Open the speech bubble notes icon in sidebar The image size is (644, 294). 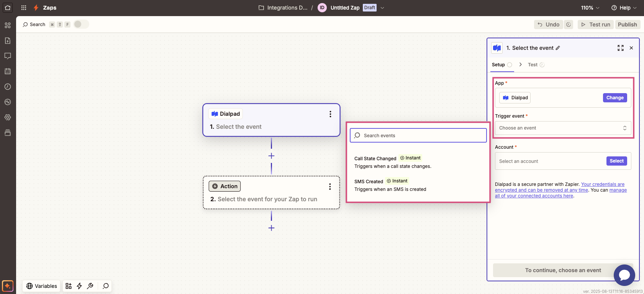pyautogui.click(x=8, y=56)
